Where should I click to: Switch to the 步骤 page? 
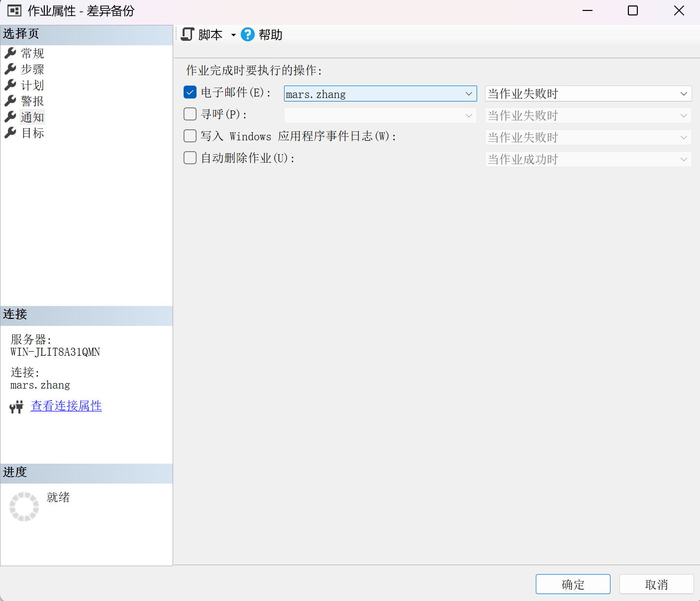[x=32, y=69]
